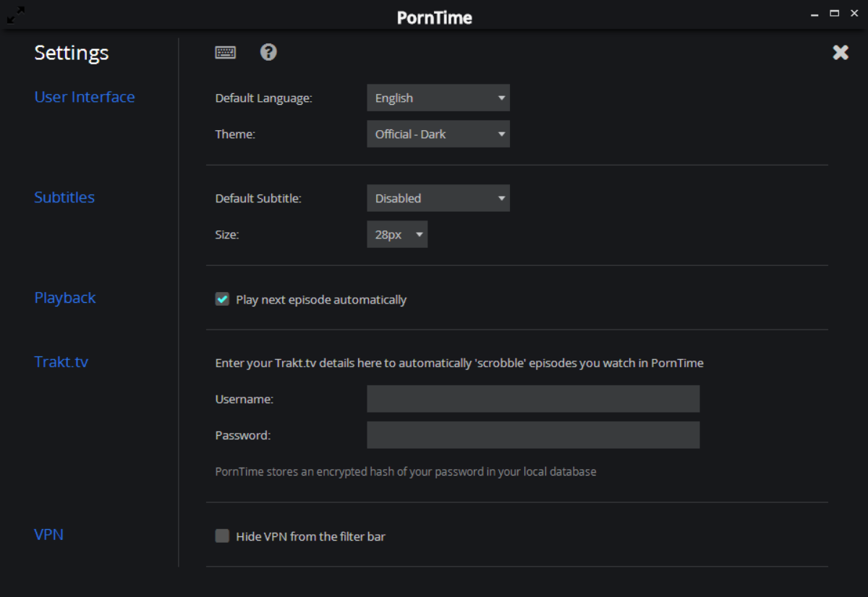Viewport: 868px width, 597px height.
Task: Open the subtitle Size dropdown
Action: point(397,234)
